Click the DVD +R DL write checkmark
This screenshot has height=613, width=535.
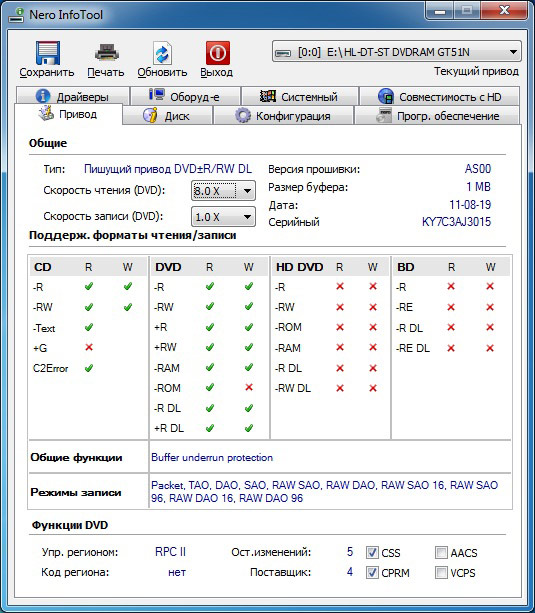click(249, 428)
